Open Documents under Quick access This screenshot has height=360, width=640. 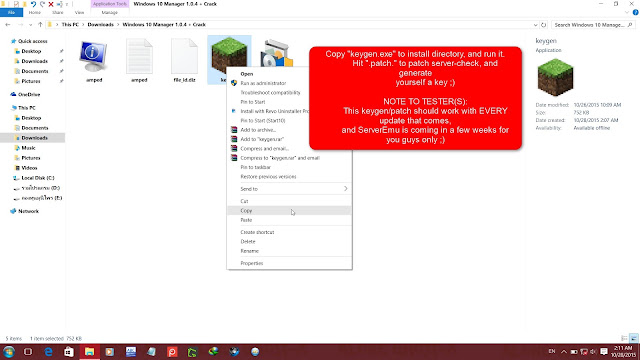pos(35,71)
